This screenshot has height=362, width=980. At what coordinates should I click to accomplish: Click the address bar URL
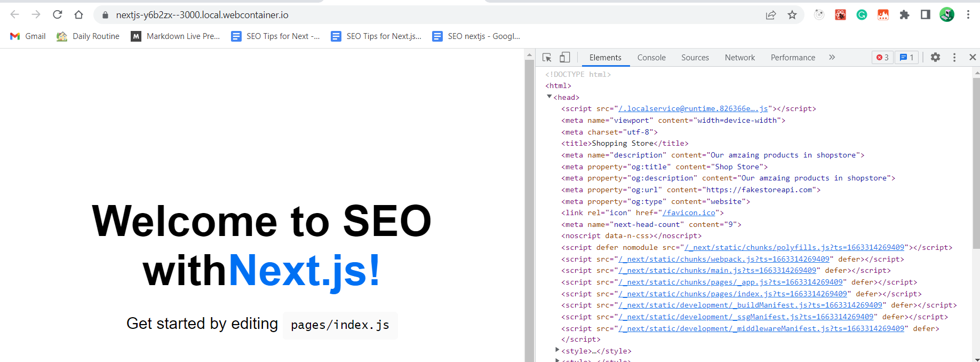pyautogui.click(x=202, y=15)
